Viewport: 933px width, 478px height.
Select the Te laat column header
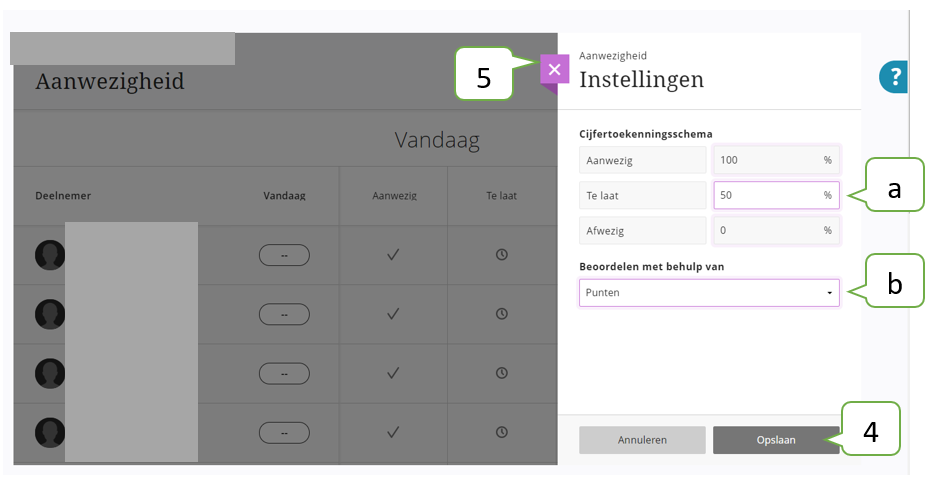coord(502,195)
